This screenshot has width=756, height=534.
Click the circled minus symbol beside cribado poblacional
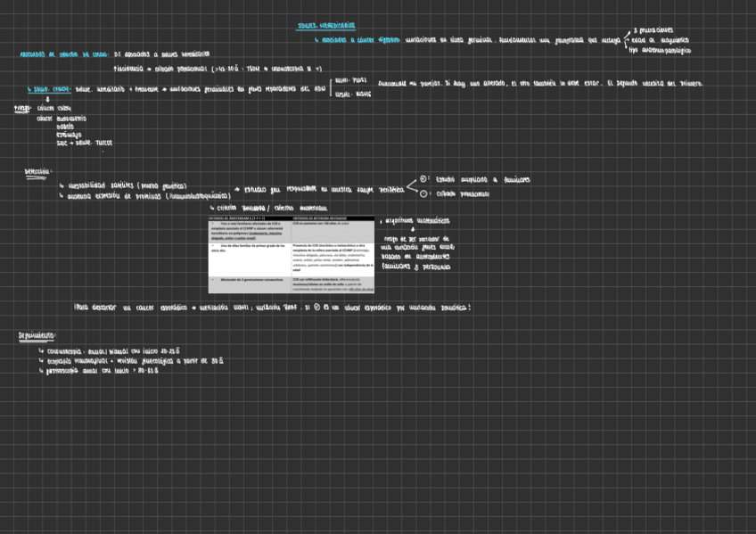click(x=423, y=193)
